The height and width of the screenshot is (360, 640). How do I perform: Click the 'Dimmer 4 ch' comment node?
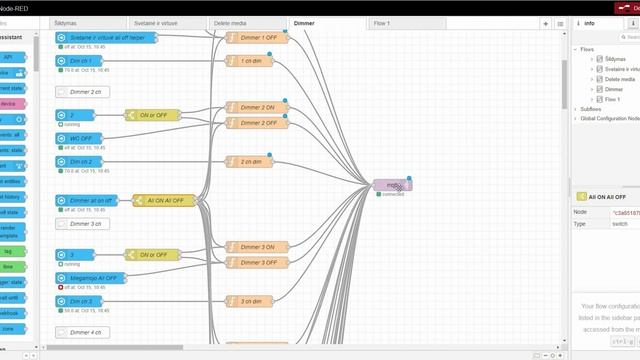[x=82, y=332]
